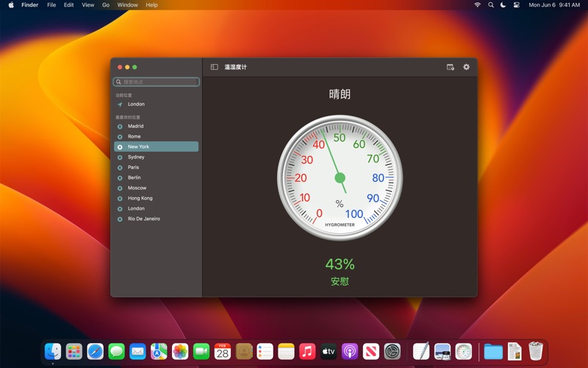Open Berlin location
The height and width of the screenshot is (368, 588).
135,178
